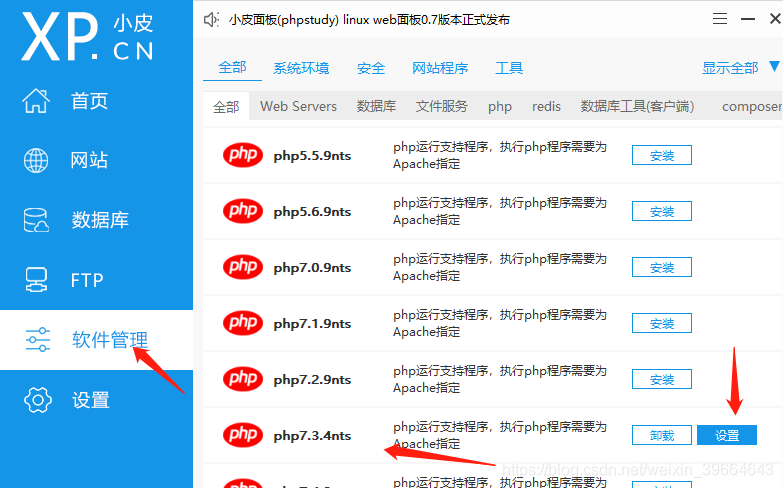The image size is (783, 488).
Task: Select the php7.3.4nts name text
Action: click(312, 436)
